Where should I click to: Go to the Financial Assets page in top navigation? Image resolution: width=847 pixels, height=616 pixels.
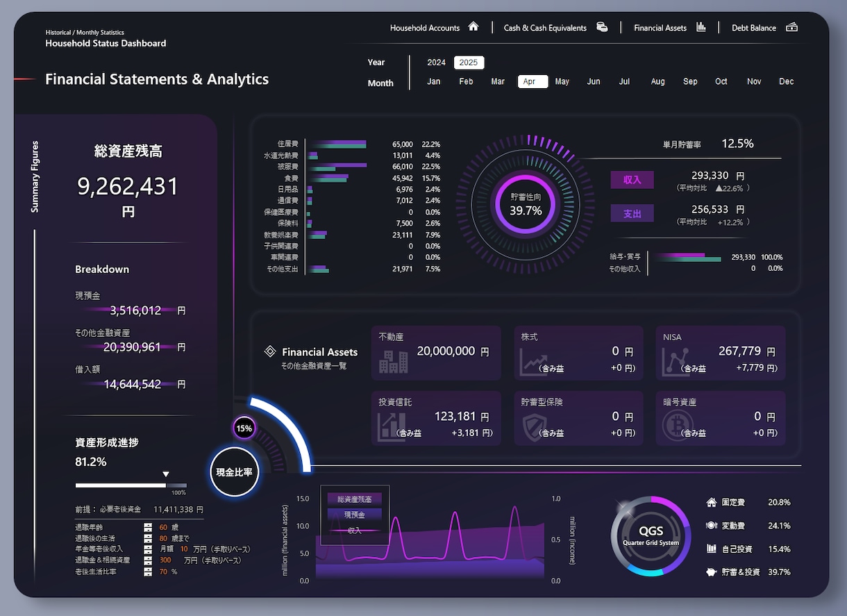[660, 28]
